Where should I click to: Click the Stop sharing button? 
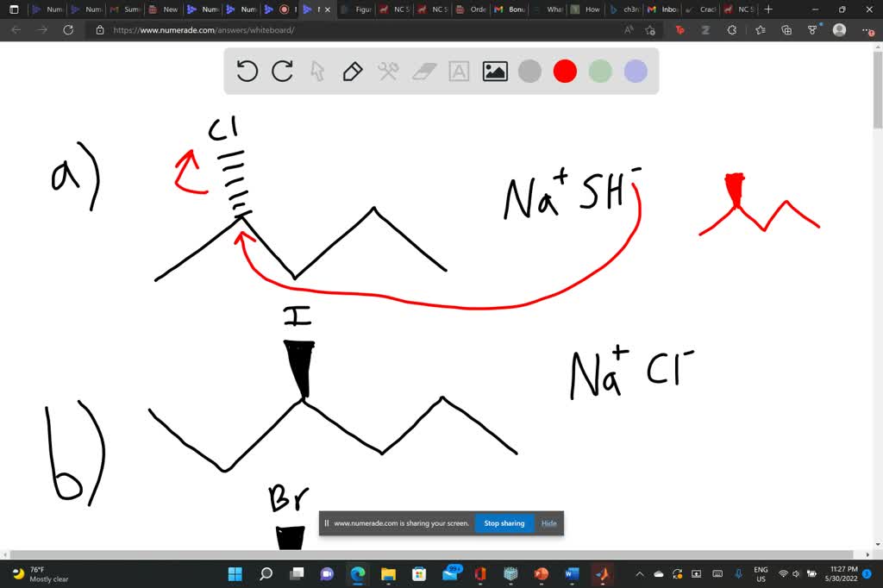pos(504,522)
